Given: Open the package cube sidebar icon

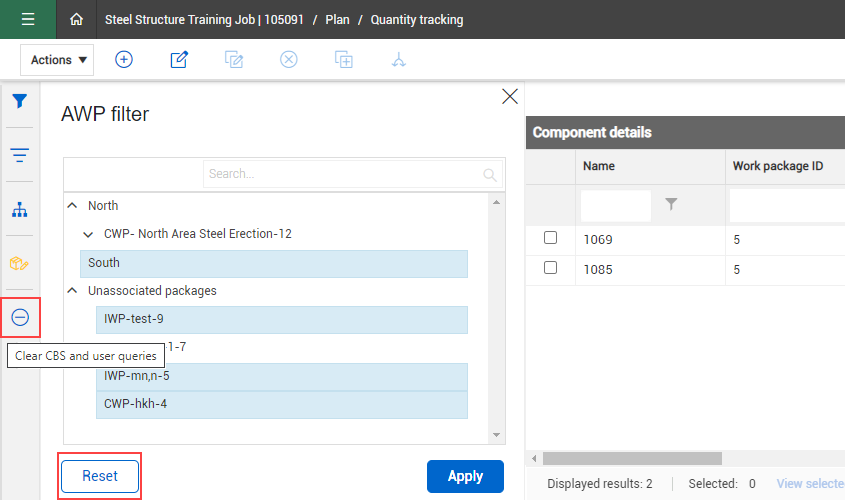Looking at the screenshot, I should click(20, 264).
